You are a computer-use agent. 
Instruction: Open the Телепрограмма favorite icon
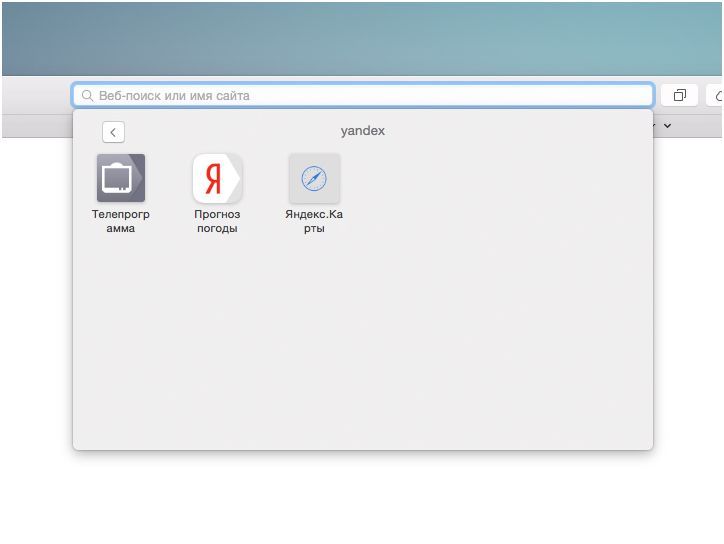121,178
